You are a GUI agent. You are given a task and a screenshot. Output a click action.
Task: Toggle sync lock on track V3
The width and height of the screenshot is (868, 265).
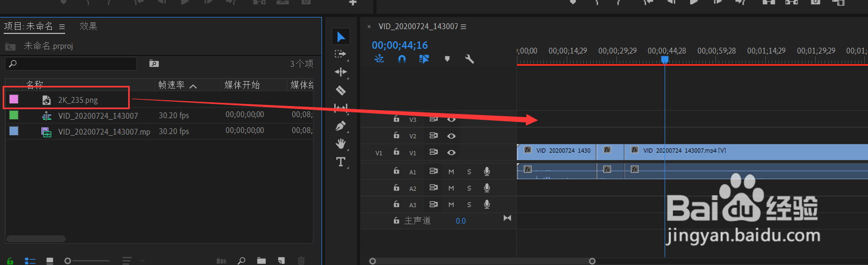[x=433, y=120]
